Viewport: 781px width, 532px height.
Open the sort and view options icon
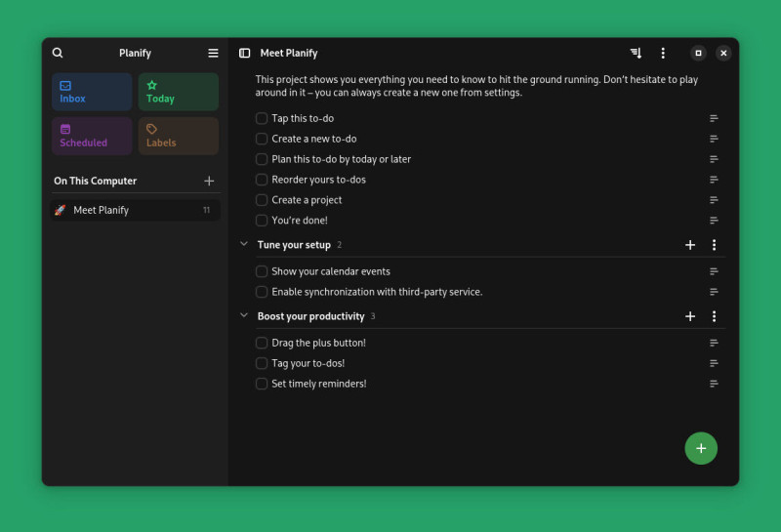click(637, 53)
